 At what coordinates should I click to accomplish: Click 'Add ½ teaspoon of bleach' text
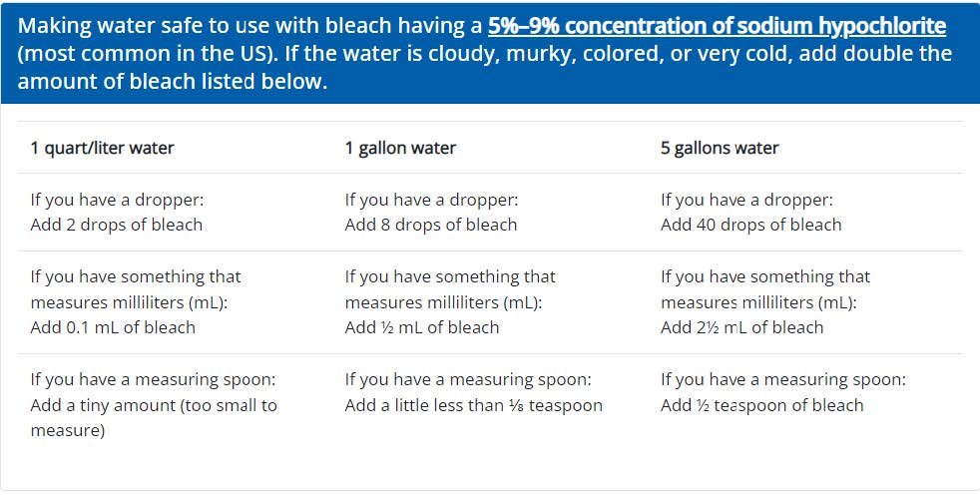pos(761,405)
